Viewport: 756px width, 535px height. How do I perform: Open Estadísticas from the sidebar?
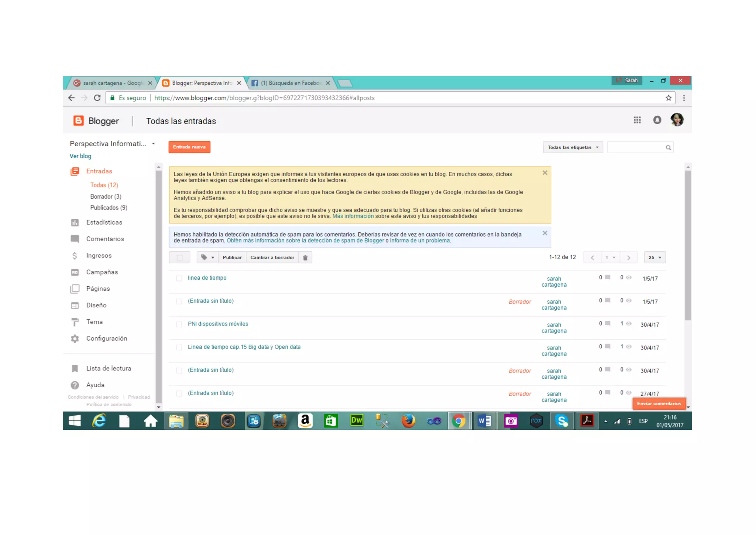104,222
